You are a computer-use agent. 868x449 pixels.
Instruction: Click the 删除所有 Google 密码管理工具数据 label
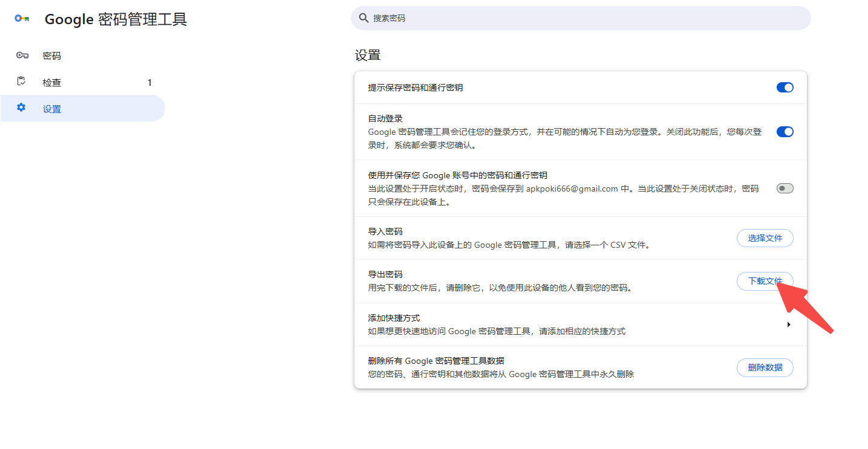[436, 361]
